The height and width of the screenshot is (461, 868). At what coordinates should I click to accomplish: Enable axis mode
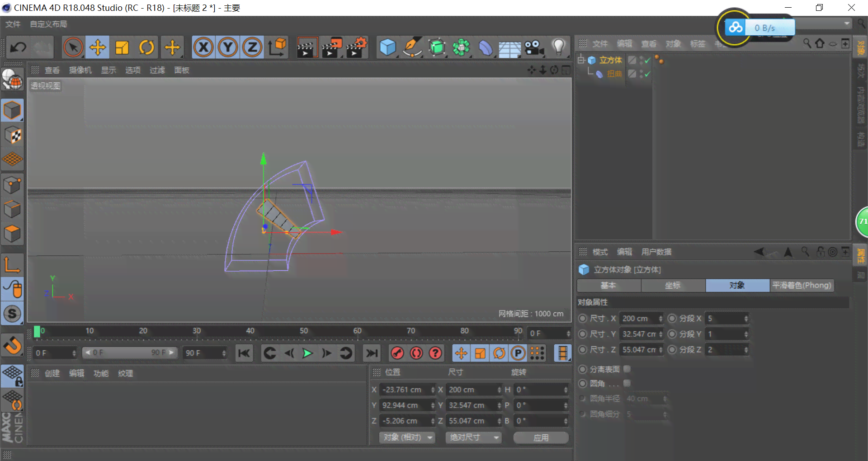[12, 265]
